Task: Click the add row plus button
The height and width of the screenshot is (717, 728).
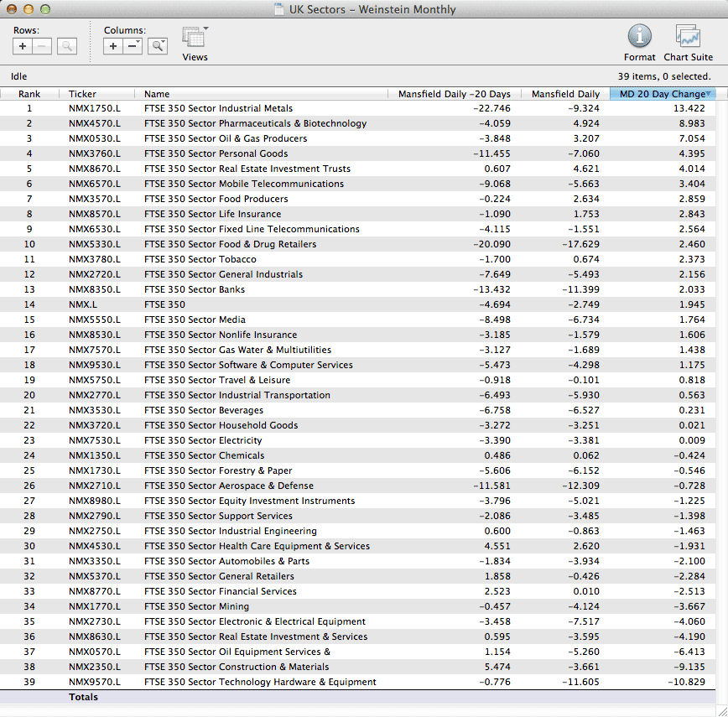Action: 23,46
